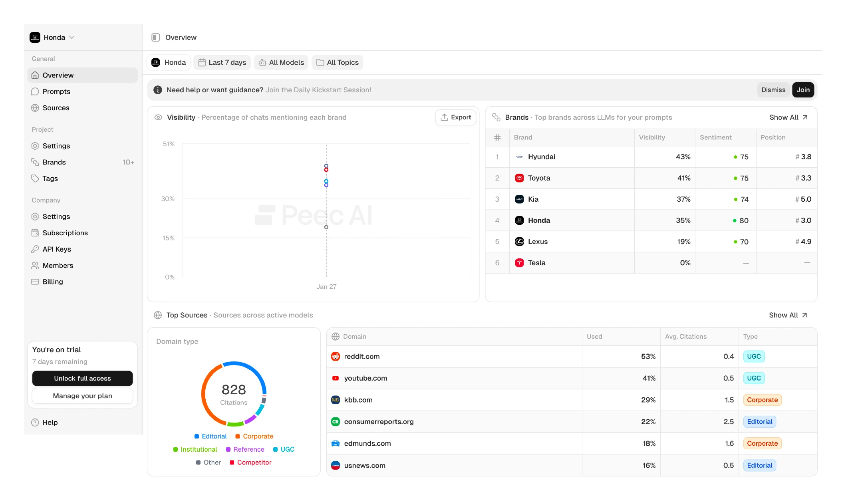
Task: Click the Corporate legend color swatch
Action: point(238,437)
